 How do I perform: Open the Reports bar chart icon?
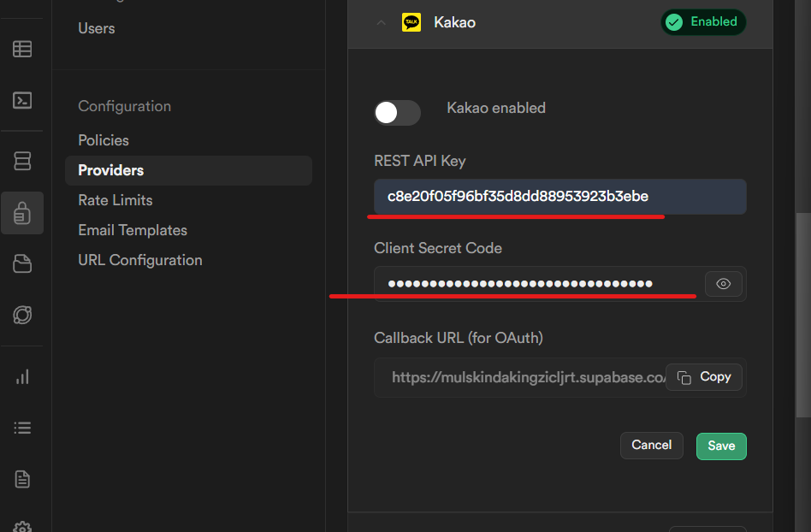click(22, 377)
